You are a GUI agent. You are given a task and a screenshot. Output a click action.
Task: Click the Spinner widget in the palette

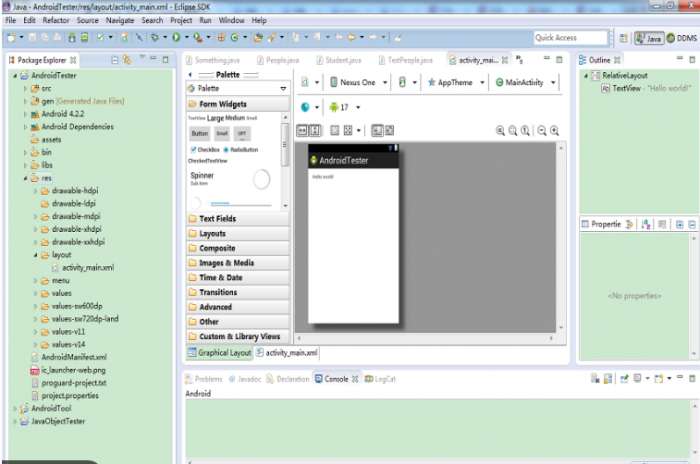click(202, 176)
